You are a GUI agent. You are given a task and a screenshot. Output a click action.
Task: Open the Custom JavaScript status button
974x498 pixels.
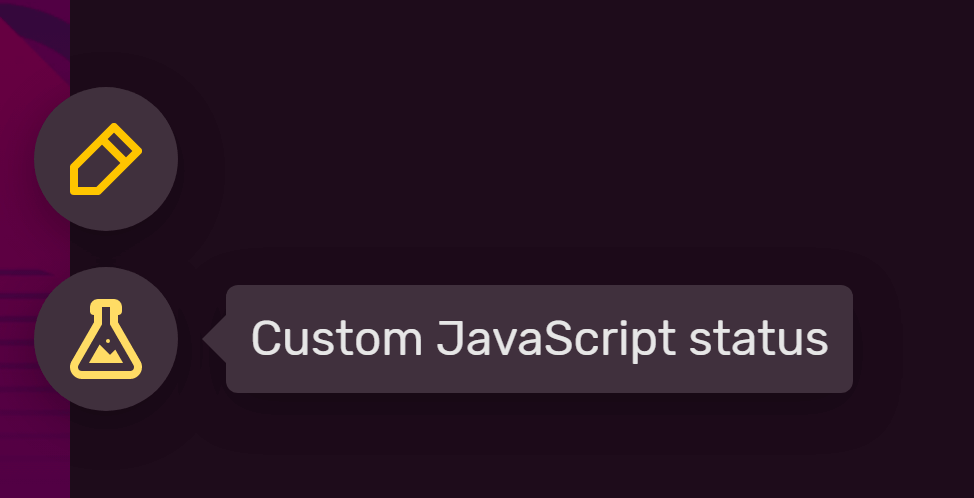pos(106,339)
